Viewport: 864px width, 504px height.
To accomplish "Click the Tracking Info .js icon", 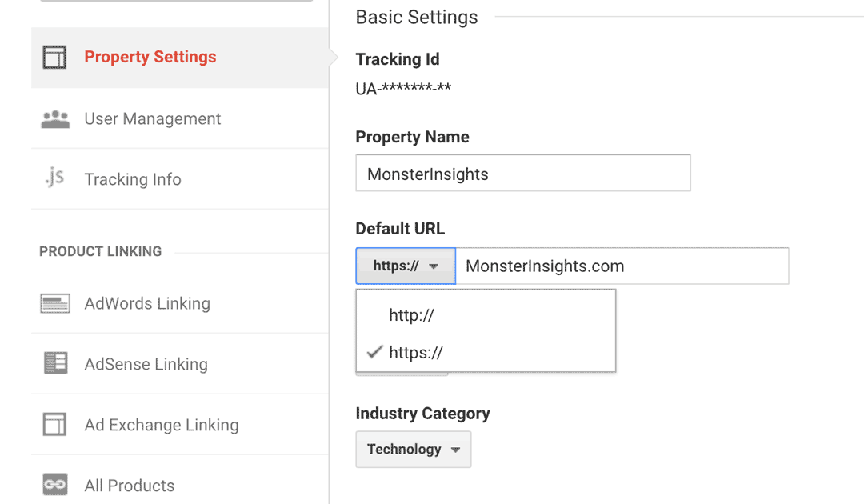I will click(54, 178).
